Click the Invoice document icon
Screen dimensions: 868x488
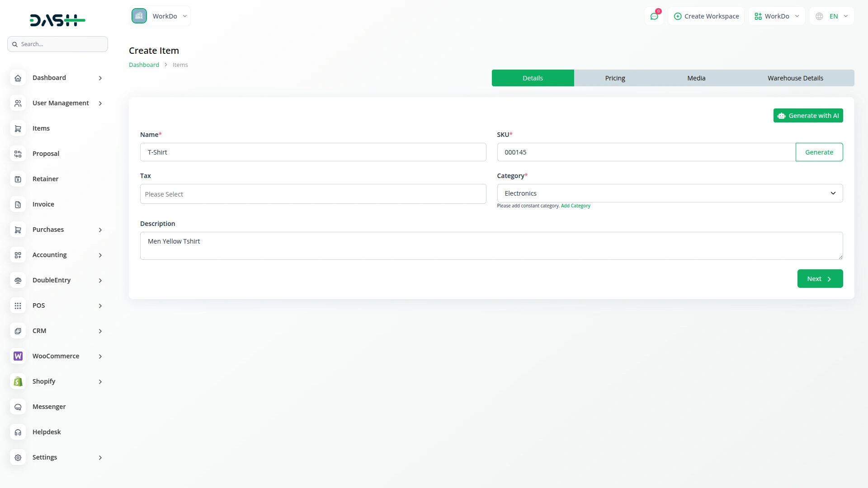coord(18,205)
